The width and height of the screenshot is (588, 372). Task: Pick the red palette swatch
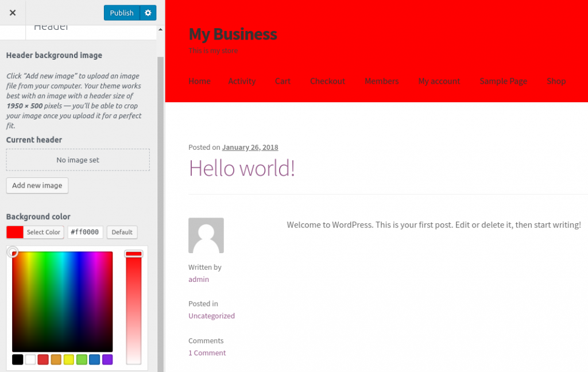(x=43, y=359)
